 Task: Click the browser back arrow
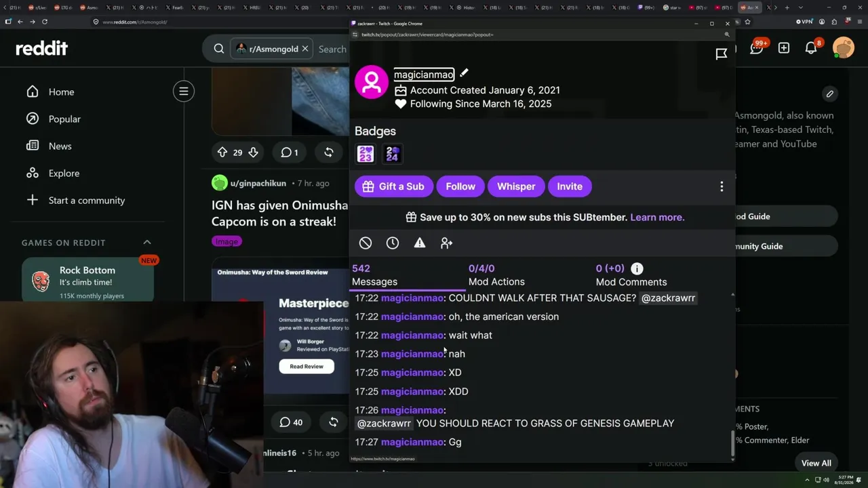coord(20,22)
